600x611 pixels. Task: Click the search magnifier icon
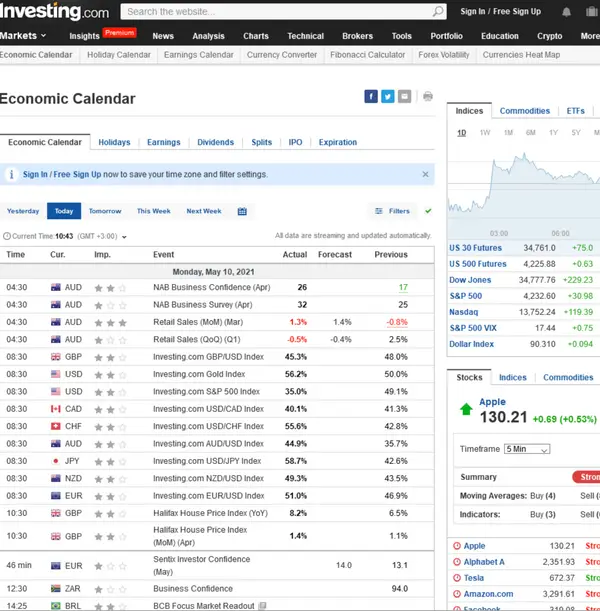point(438,11)
